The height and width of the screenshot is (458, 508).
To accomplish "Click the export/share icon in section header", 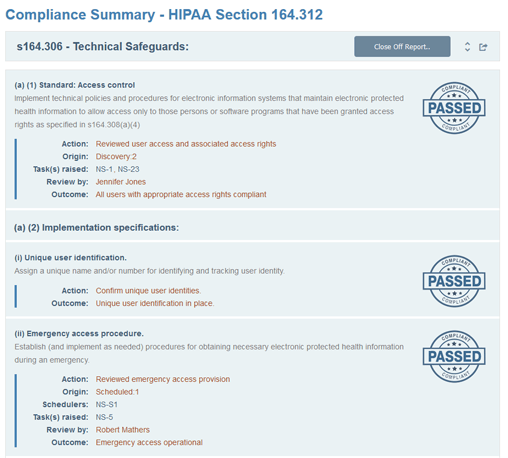I will click(483, 47).
